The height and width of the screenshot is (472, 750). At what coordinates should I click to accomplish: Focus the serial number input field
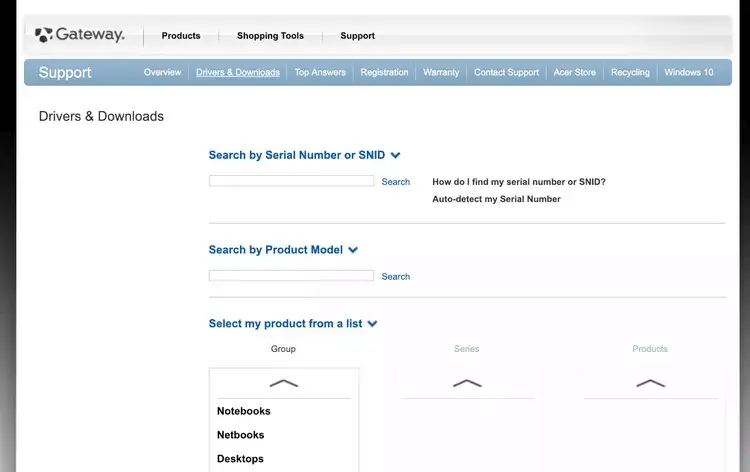click(291, 181)
